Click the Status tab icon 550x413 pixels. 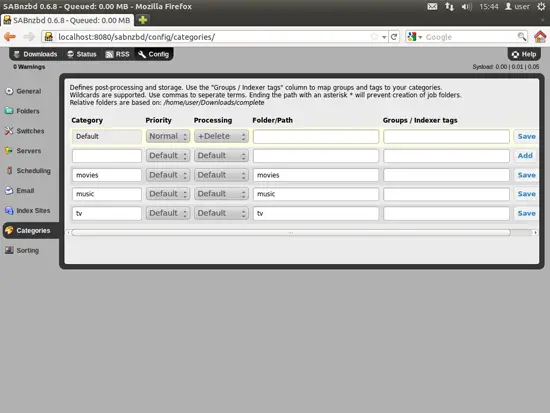tap(70, 54)
